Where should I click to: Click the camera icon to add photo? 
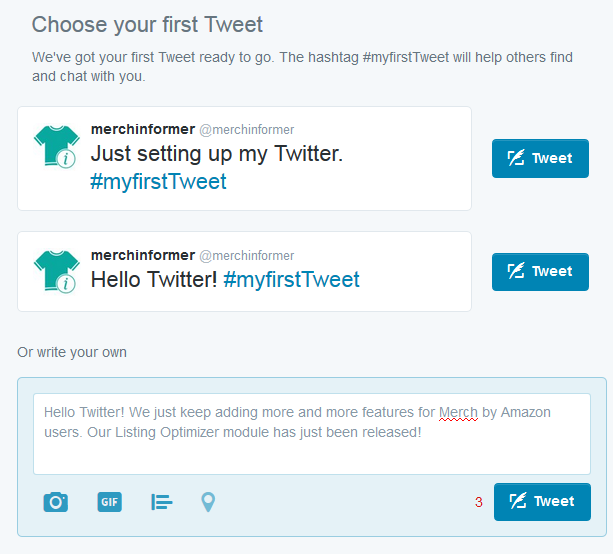pos(56,502)
